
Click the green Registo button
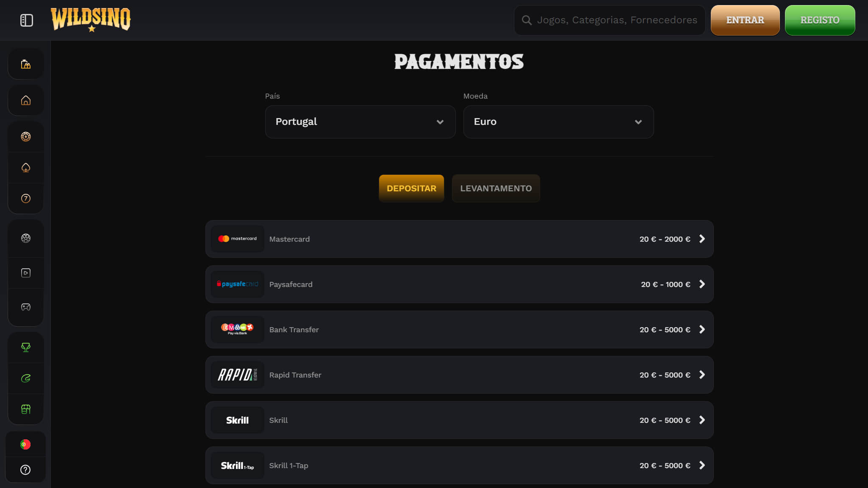(x=820, y=20)
